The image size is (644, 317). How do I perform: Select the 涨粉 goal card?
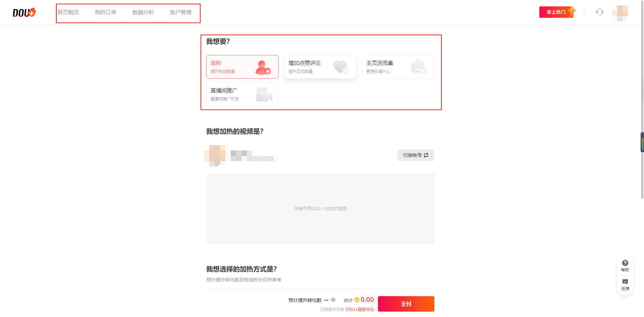coord(242,67)
